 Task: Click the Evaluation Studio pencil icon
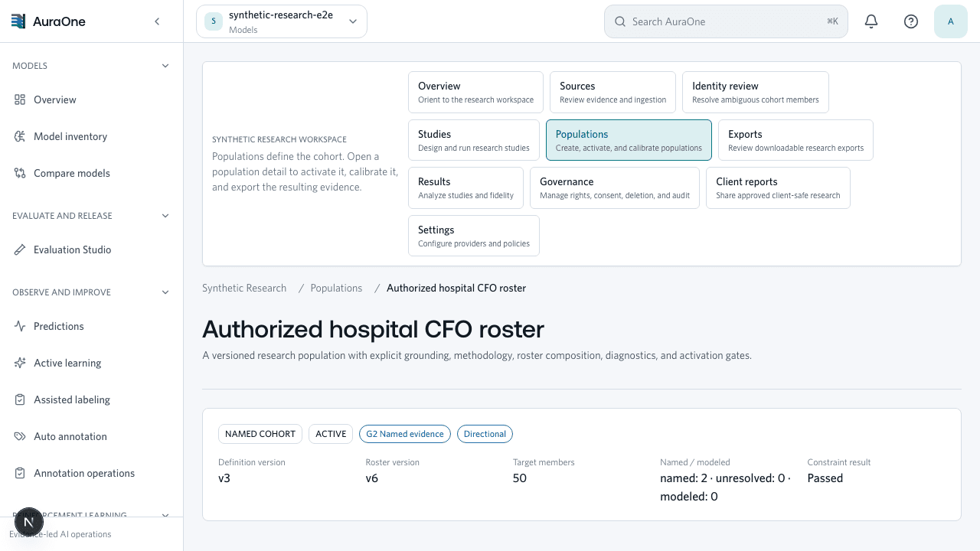pos(20,249)
